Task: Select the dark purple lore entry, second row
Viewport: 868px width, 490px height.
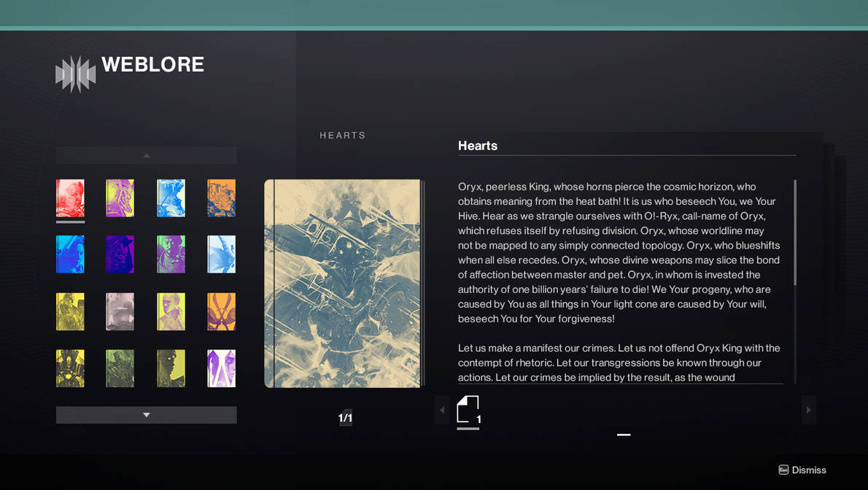Action: [x=120, y=254]
